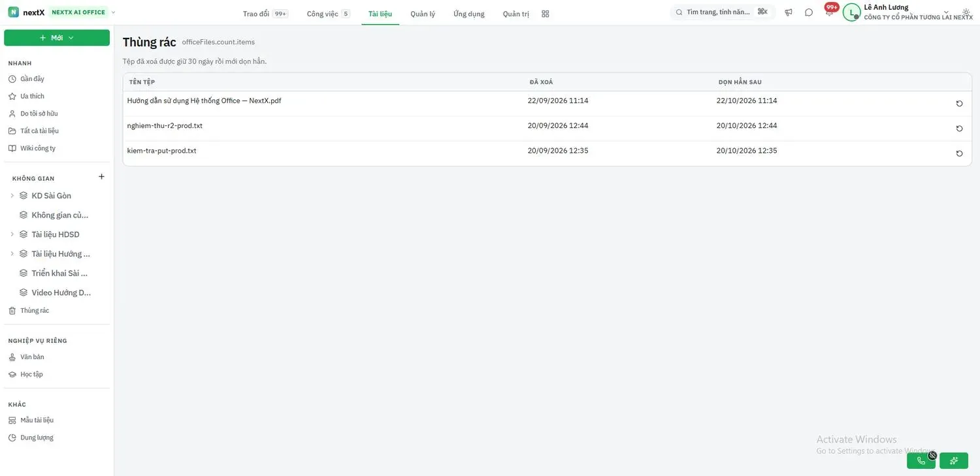
Task: Open the NEXTX AI OFFICE workspace dropdown
Action: click(83, 12)
